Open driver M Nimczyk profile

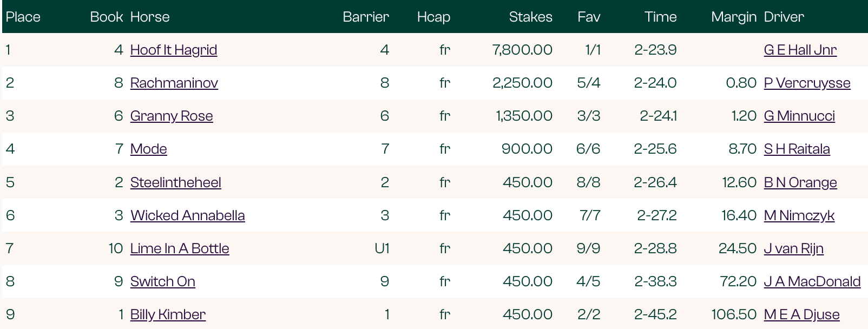pyautogui.click(x=799, y=215)
